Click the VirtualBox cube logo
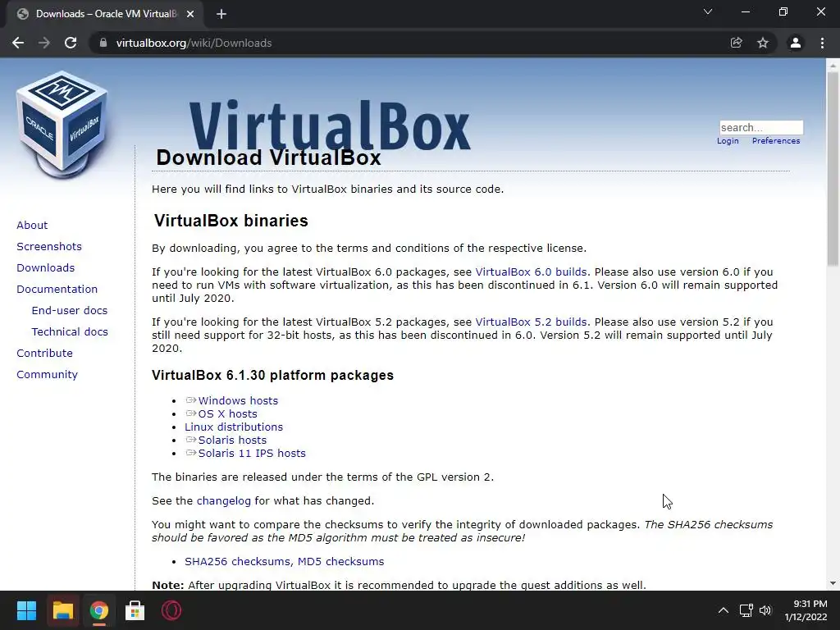 click(62, 125)
